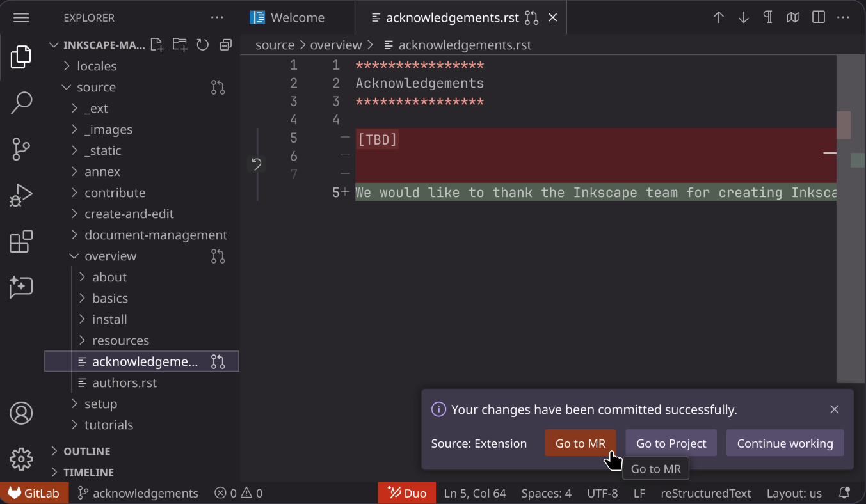The width and height of the screenshot is (866, 504).
Task: Refresh the Explorer file tree
Action: pyautogui.click(x=203, y=45)
